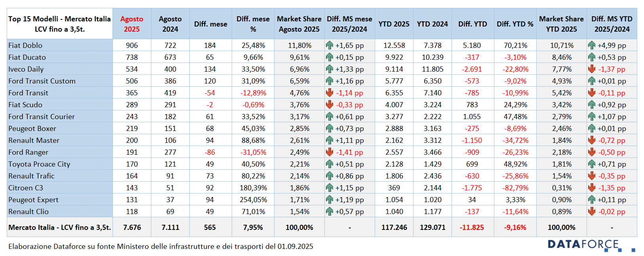644x256 pixels.
Task: Select the Fiat Doblo row label
Action: [x=25, y=45]
